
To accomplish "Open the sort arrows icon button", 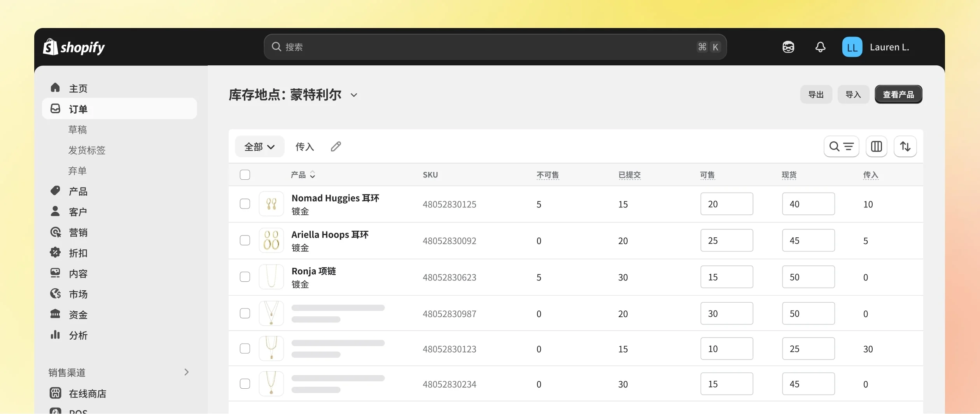I will [905, 146].
